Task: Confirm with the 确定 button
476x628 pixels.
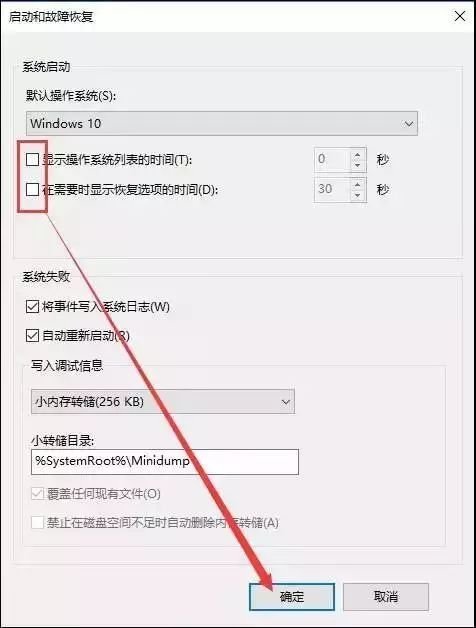Action: (x=292, y=596)
